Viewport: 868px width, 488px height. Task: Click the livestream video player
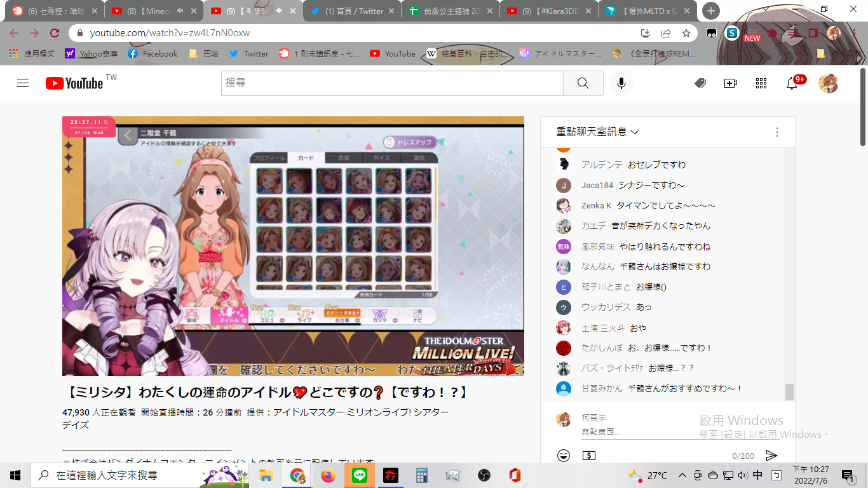[293, 246]
